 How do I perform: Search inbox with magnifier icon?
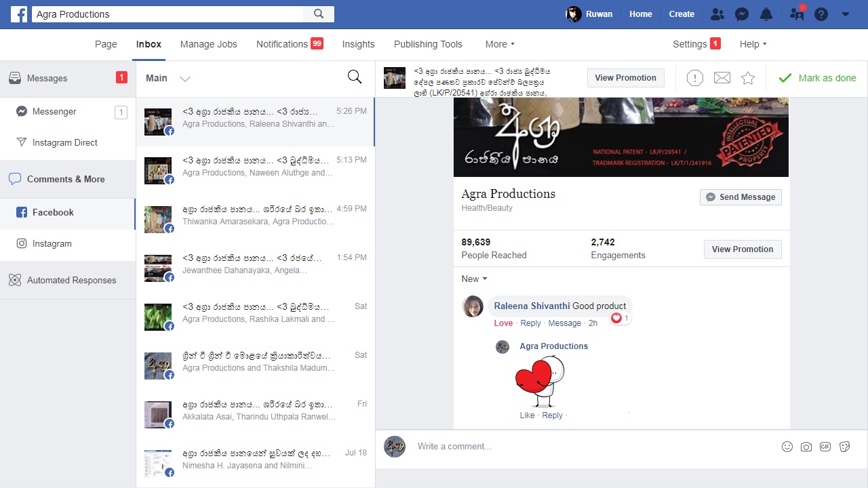click(355, 77)
